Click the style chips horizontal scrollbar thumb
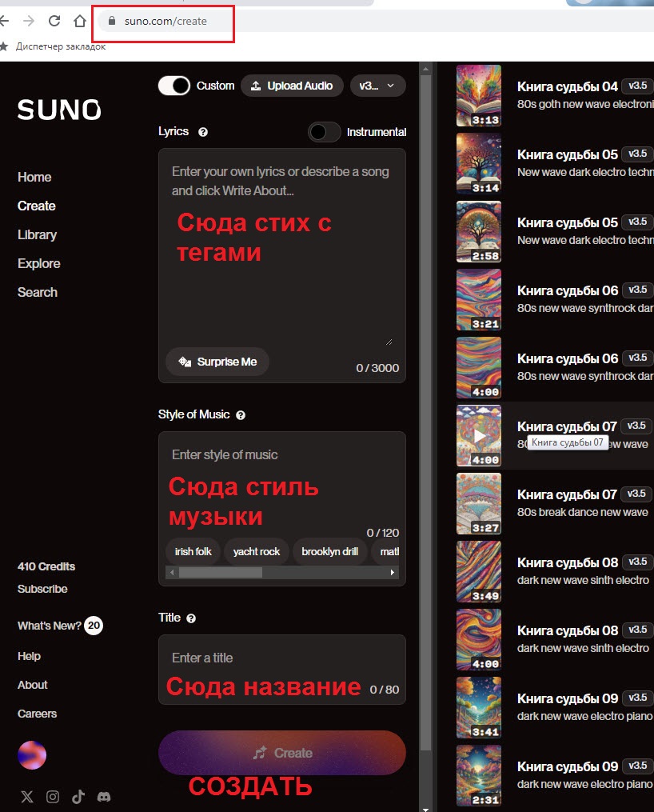 (221, 573)
